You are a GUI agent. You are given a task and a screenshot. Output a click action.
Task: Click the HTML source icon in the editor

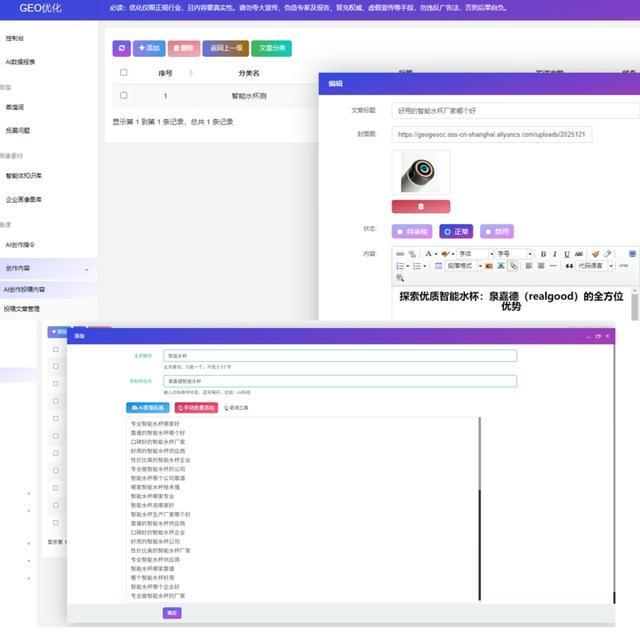coord(623,266)
